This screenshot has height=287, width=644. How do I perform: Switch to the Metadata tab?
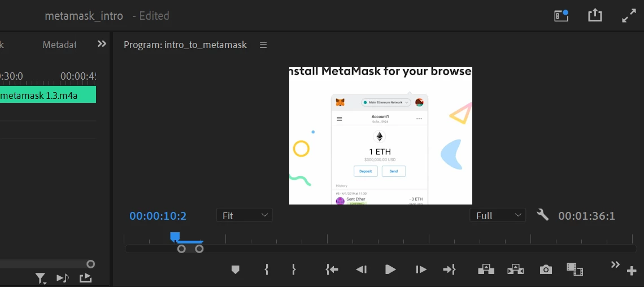(59, 45)
